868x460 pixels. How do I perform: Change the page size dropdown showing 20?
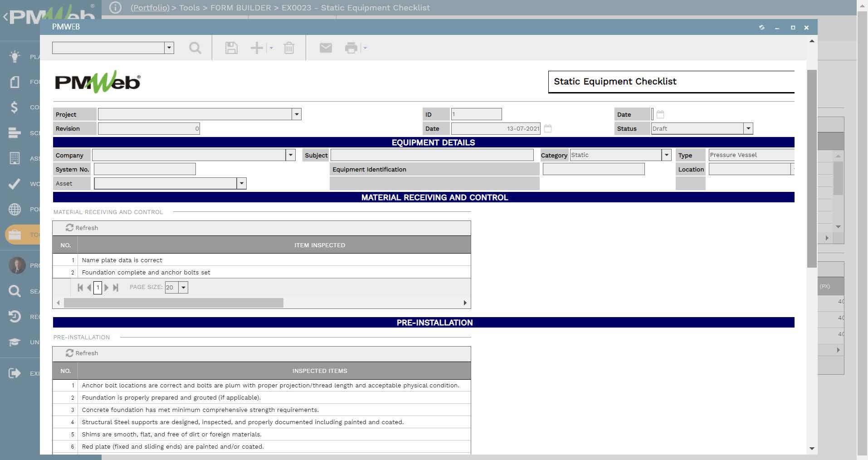(x=183, y=287)
